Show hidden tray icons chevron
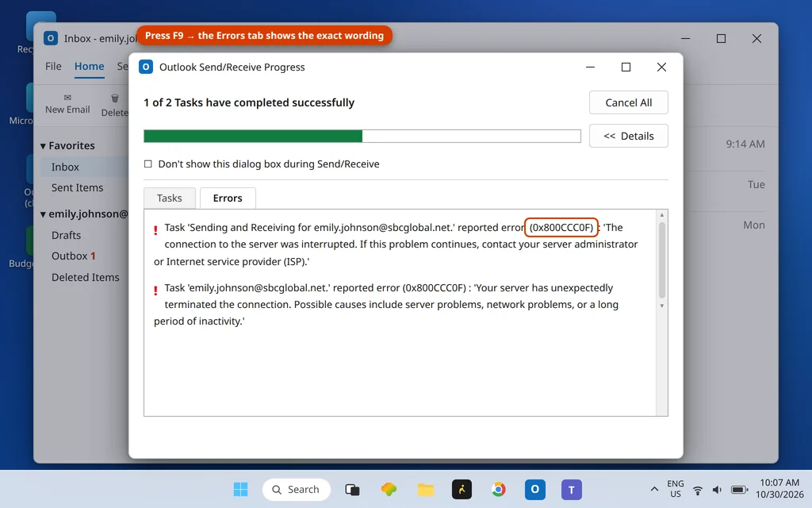 coord(654,489)
